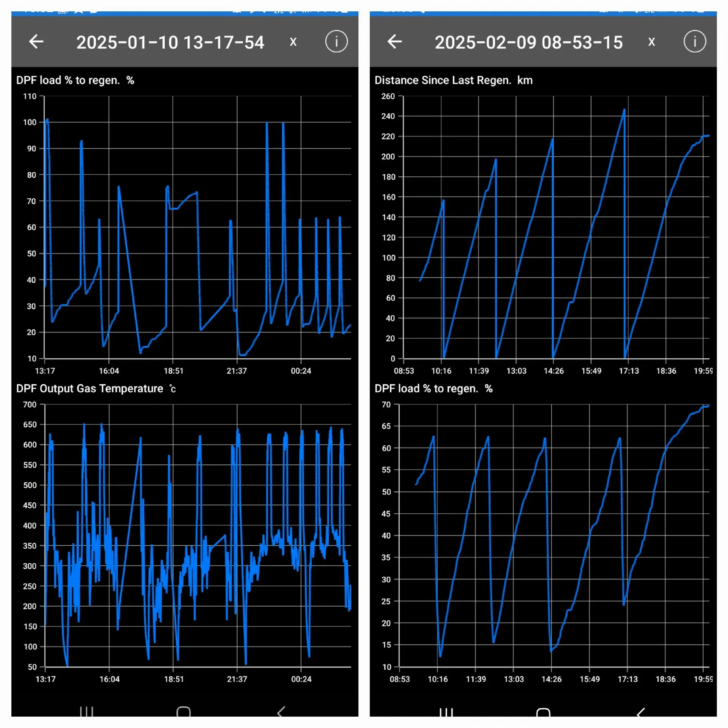
Task: Click 18:51 marker on DPF load chart
Action: (x=173, y=371)
